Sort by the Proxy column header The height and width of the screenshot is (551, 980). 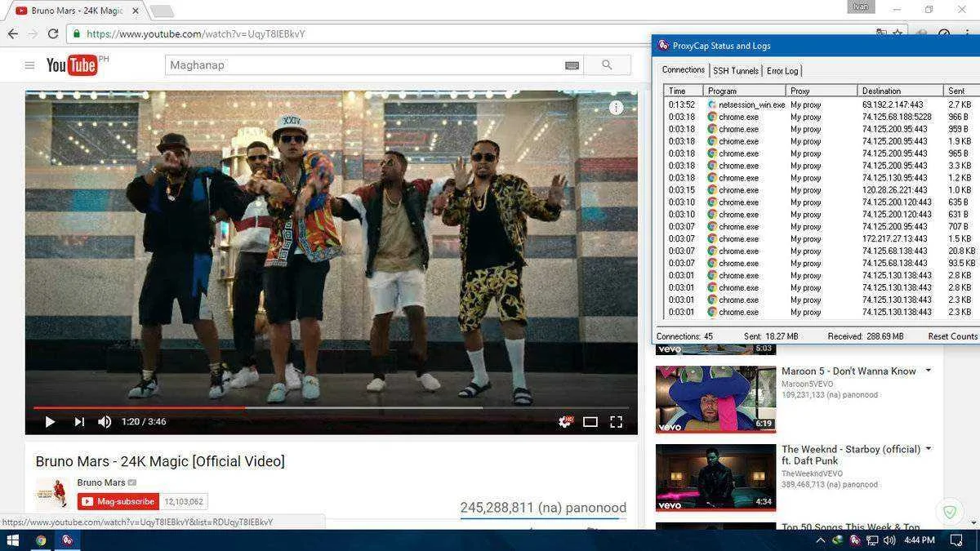point(822,91)
